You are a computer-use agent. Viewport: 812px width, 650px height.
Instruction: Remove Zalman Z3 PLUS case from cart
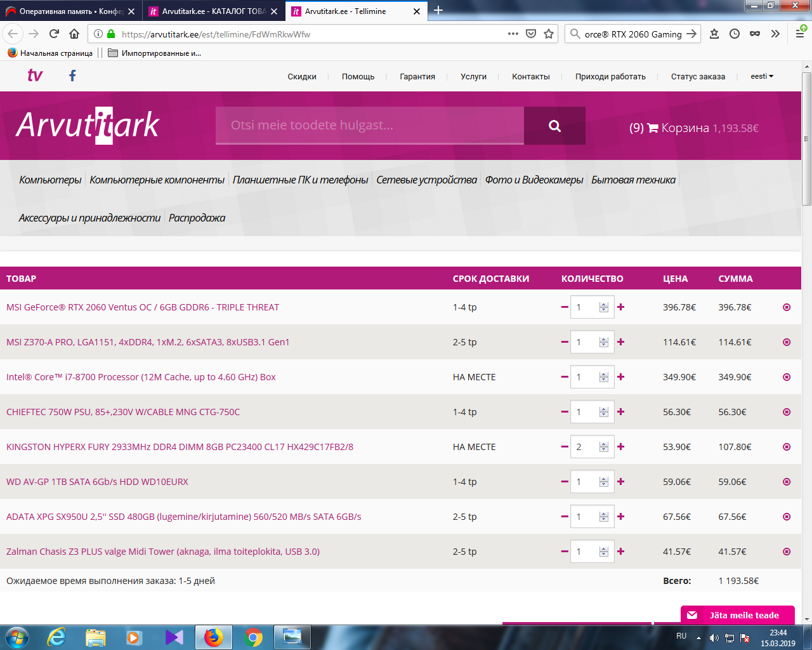[787, 552]
